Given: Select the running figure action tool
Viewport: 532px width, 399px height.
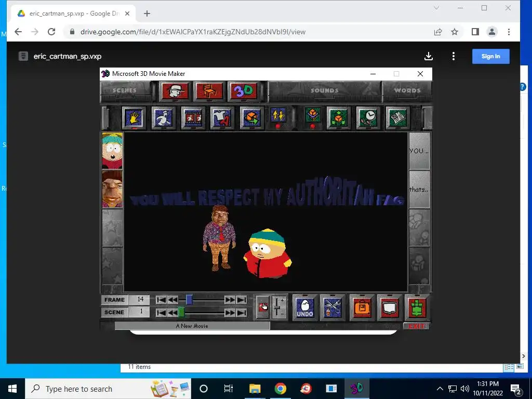Looking at the screenshot, I should point(163,118).
